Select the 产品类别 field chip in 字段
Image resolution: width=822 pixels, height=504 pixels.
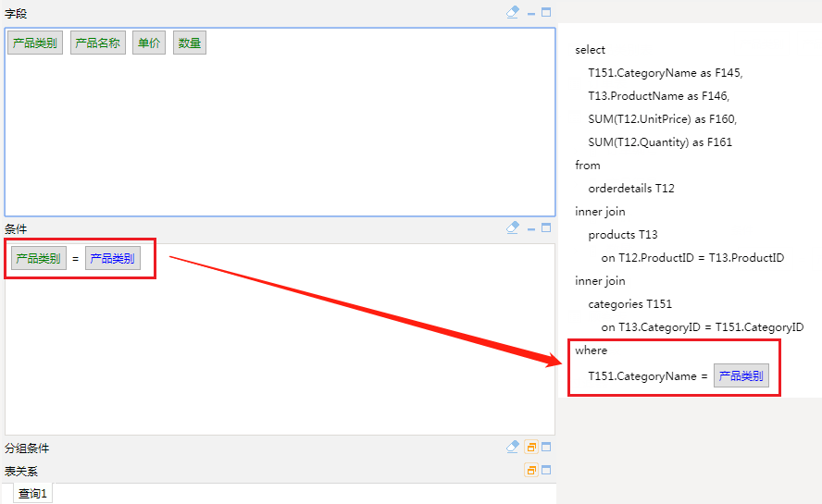point(35,43)
